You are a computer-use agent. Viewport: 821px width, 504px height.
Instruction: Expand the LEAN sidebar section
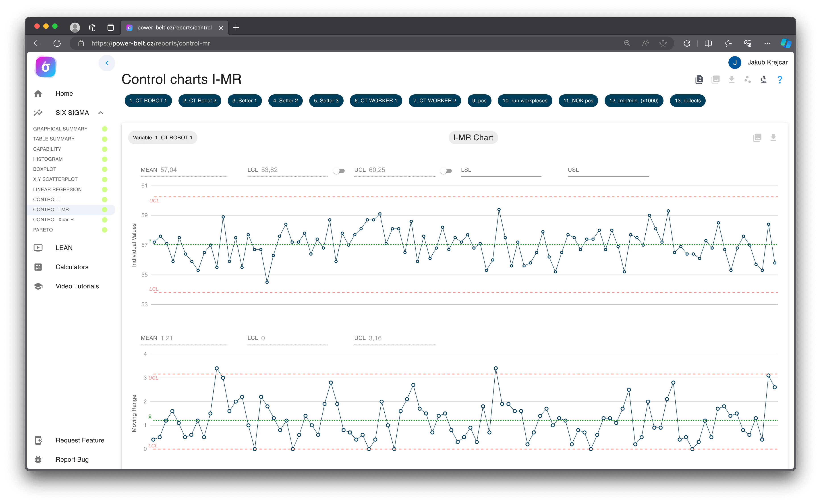pos(64,248)
